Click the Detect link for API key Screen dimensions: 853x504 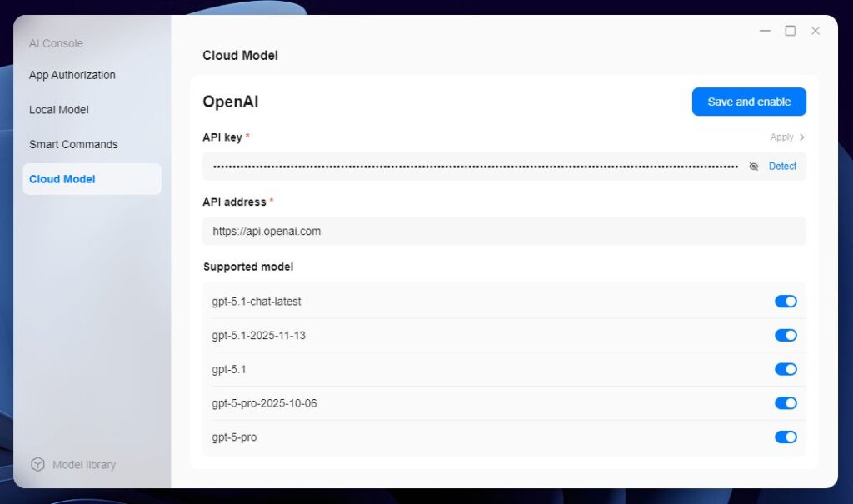(x=782, y=167)
